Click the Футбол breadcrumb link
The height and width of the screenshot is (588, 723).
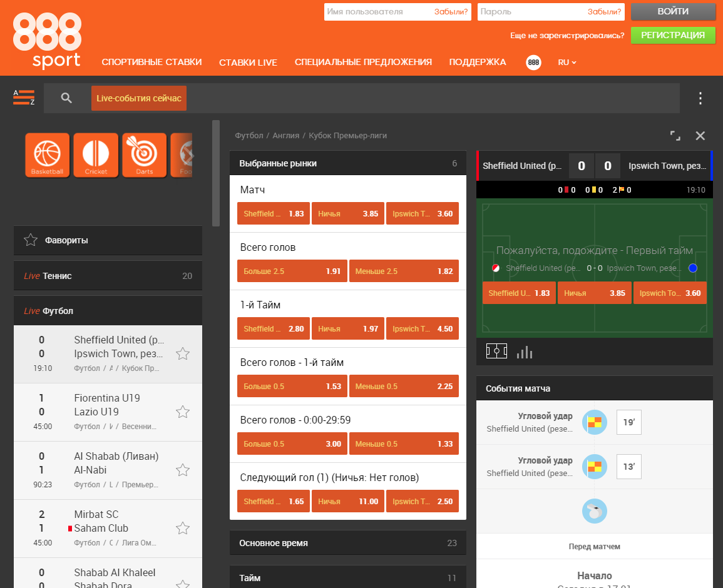[249, 136]
